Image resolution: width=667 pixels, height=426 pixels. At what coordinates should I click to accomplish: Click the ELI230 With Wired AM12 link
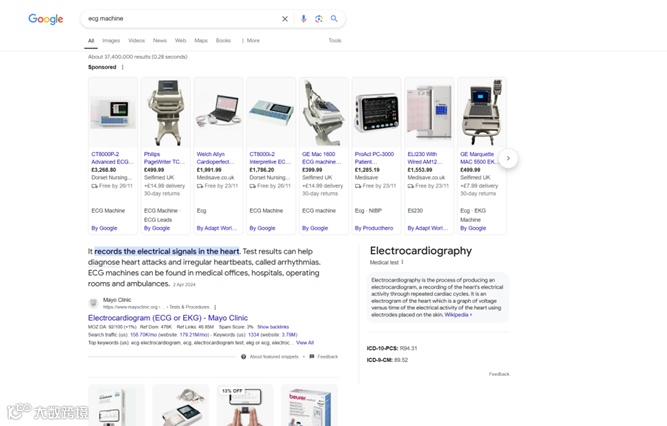(425, 158)
